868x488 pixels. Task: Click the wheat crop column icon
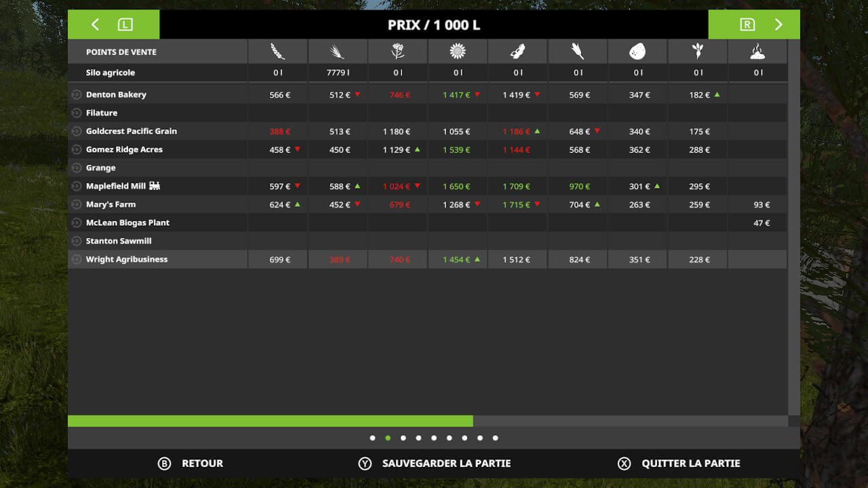tap(277, 52)
